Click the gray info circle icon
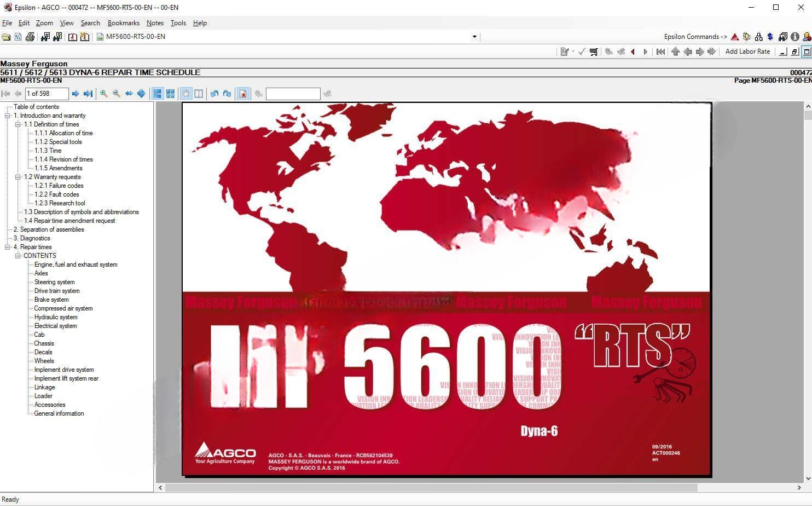 (795, 37)
